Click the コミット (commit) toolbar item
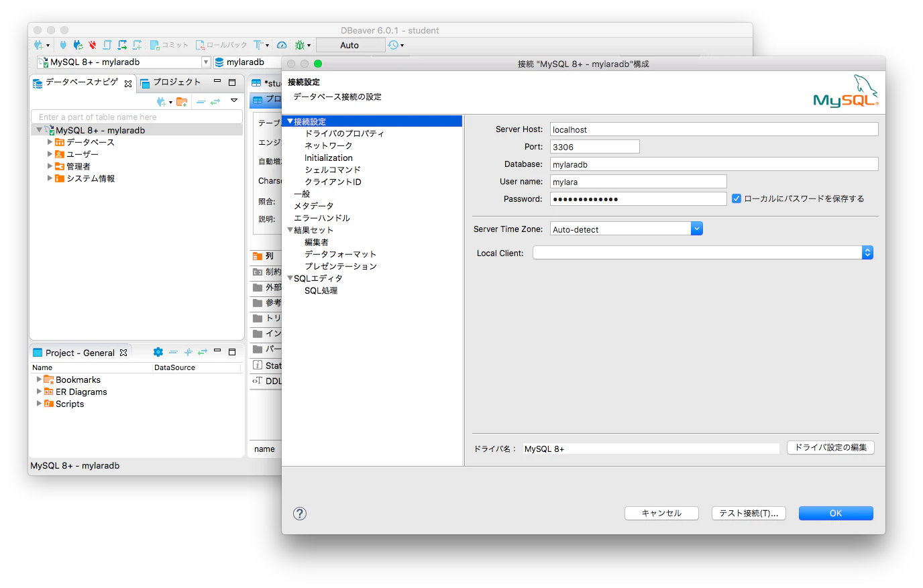The image size is (923, 588). 170,45
